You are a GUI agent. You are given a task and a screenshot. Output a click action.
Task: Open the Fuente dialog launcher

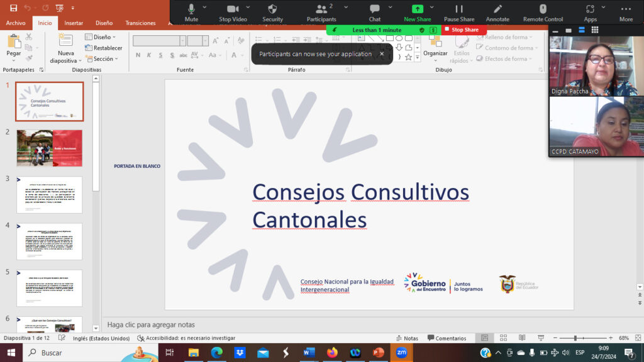[x=246, y=70]
